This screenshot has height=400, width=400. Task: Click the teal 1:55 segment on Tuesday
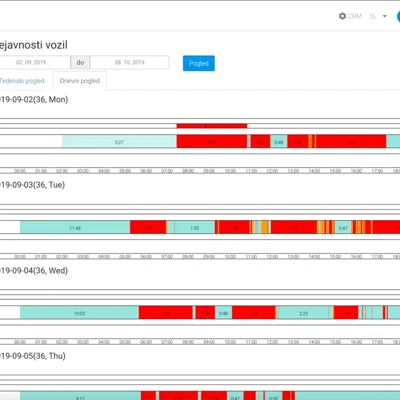click(x=195, y=227)
